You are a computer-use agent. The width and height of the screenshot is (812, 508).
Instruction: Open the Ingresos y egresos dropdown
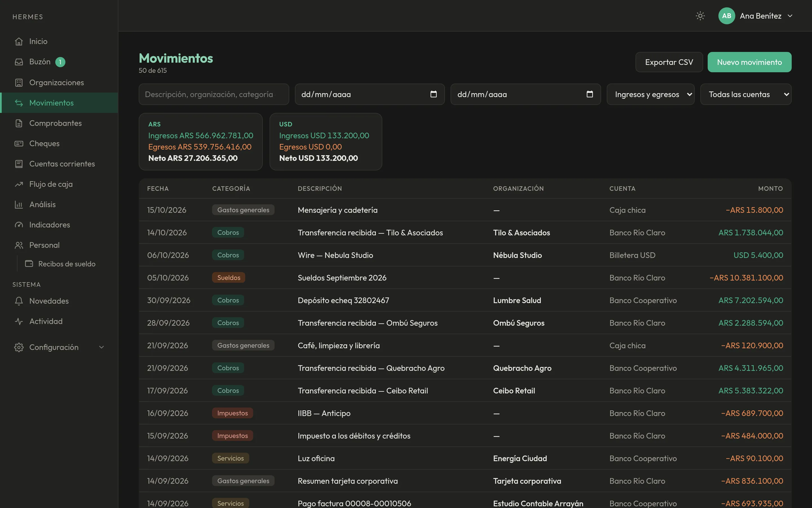click(x=650, y=95)
